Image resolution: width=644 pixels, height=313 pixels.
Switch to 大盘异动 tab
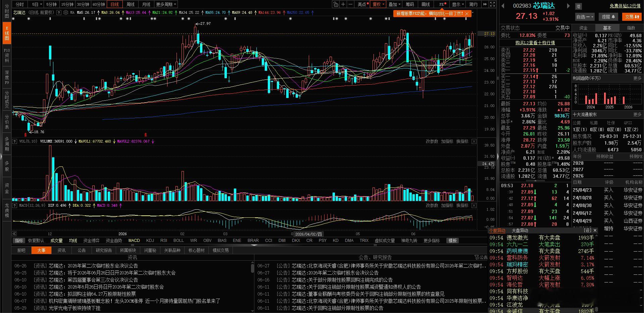coord(520,230)
